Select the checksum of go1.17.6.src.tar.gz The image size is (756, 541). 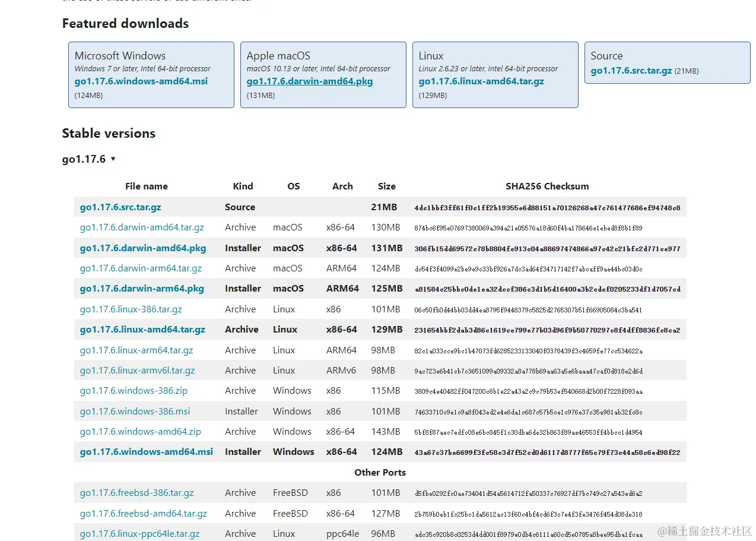pos(547,208)
